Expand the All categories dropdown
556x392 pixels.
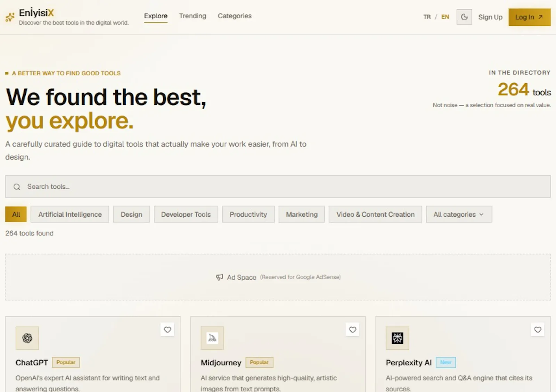point(459,214)
